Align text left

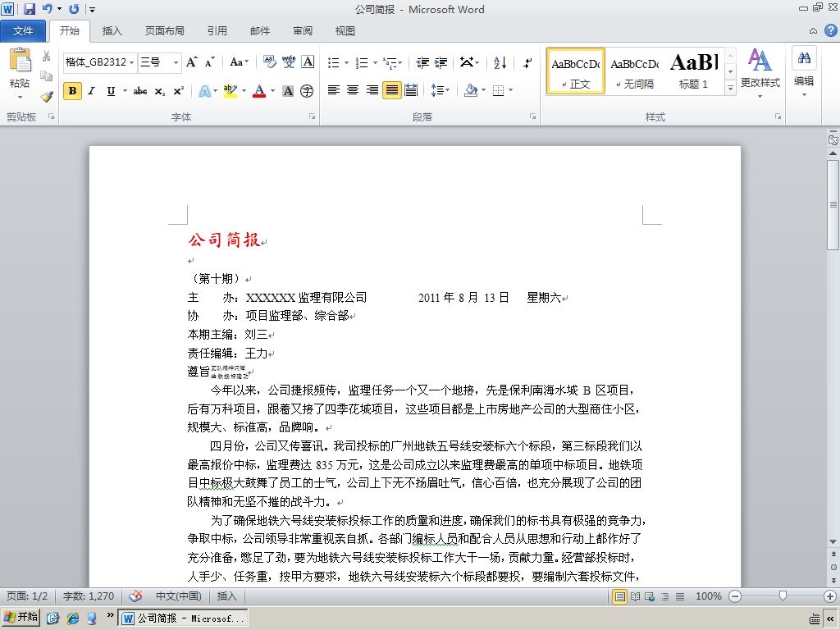tap(333, 90)
